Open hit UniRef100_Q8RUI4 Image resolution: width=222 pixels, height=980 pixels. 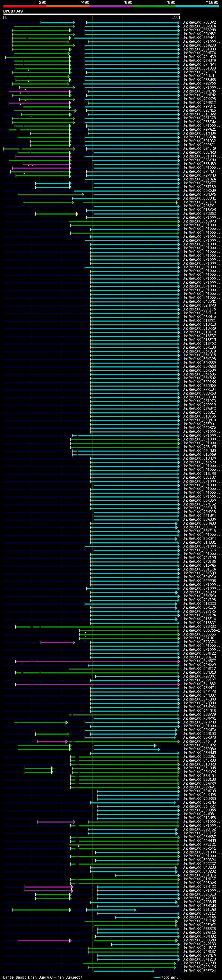pos(199,26)
